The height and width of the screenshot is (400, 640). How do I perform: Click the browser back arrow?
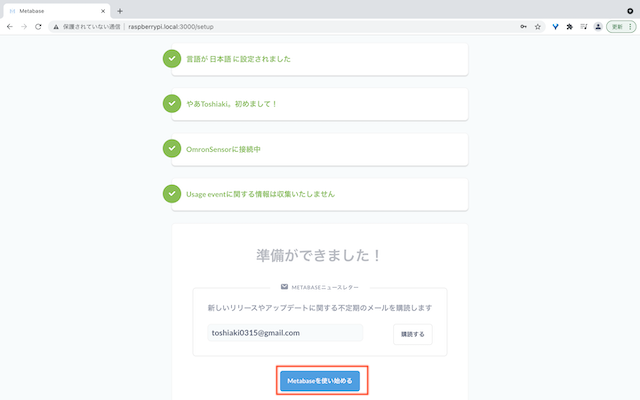[x=10, y=27]
